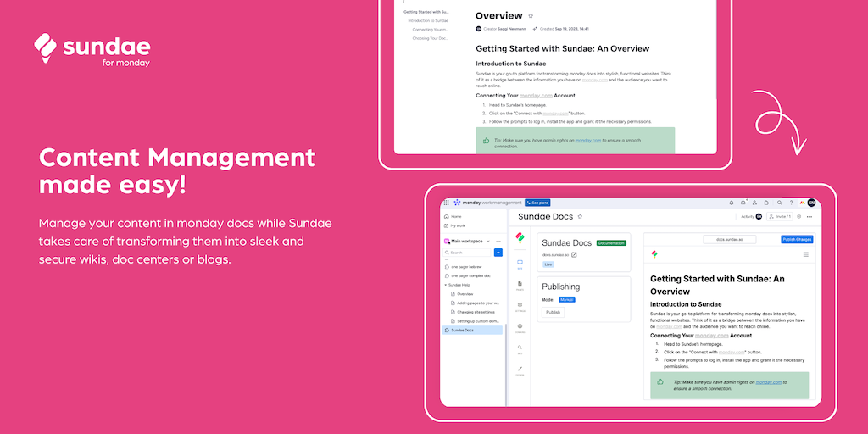
Task: Click the Sundae Docs board title
Action: point(545,216)
